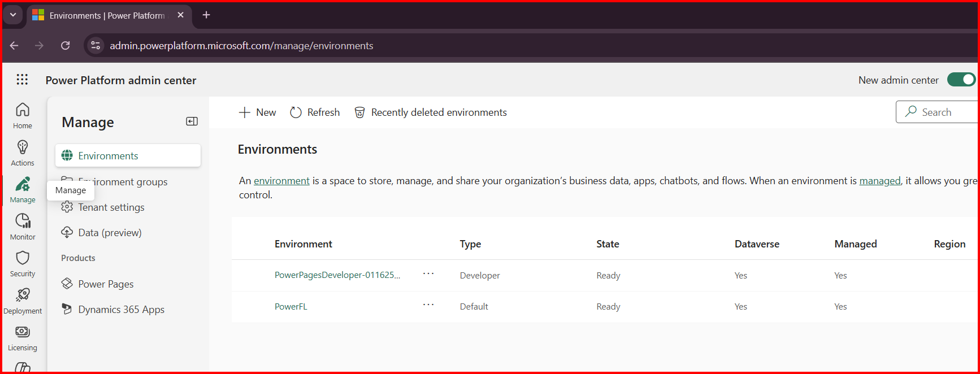This screenshot has height=374, width=980.
Task: Open Licensing in the left rail
Action: coord(23,338)
